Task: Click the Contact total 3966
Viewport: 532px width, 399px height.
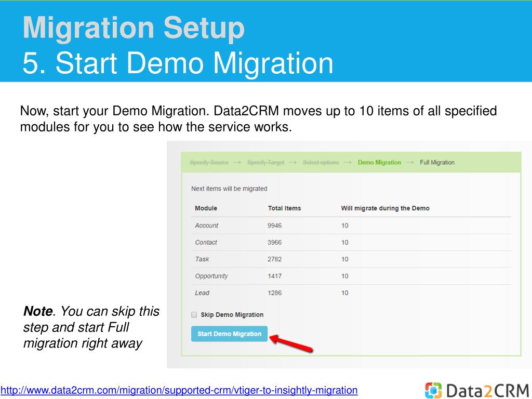Action: (x=274, y=243)
